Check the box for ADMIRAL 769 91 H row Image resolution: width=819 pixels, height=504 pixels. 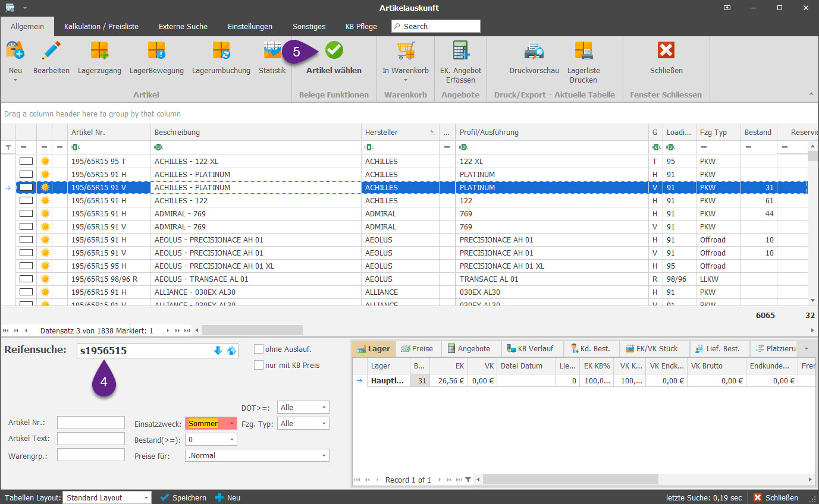click(x=26, y=213)
